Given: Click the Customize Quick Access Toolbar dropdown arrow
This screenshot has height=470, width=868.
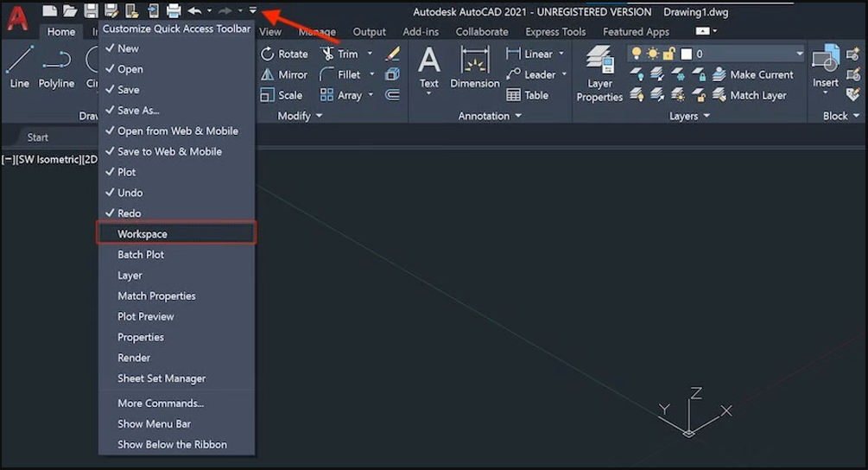Looking at the screenshot, I should tap(252, 10).
